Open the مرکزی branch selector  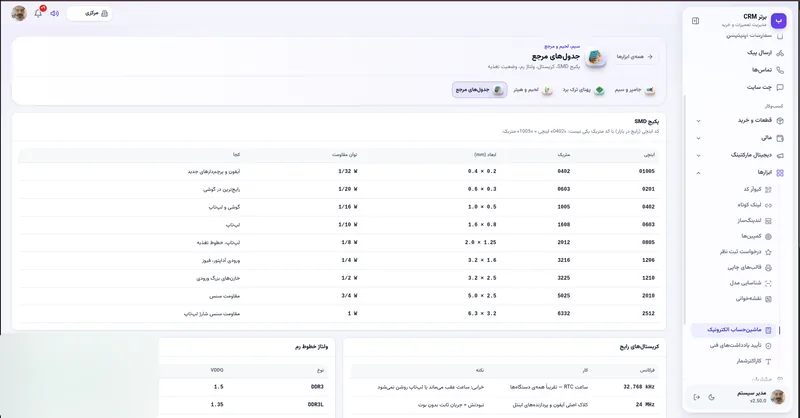tap(90, 13)
